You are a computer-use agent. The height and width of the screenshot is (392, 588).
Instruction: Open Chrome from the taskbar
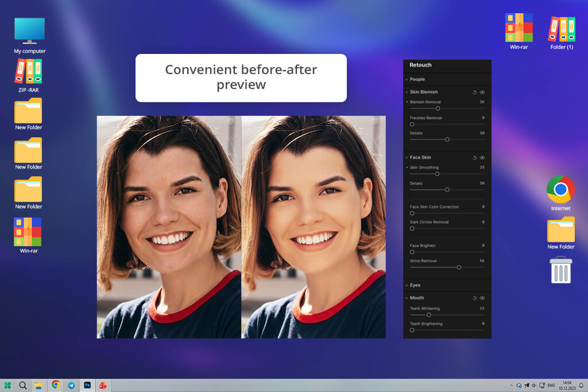tap(56, 385)
